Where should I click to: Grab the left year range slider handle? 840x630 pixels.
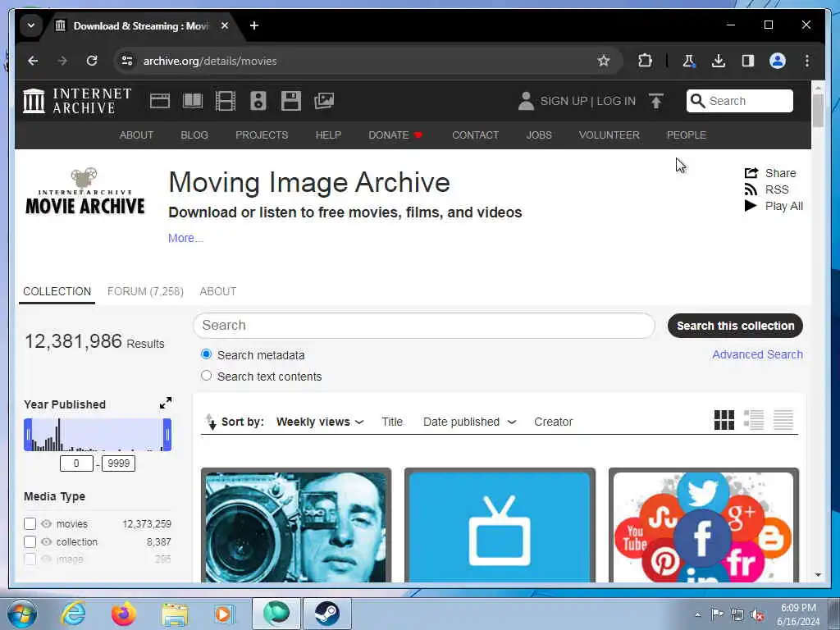[28, 435]
